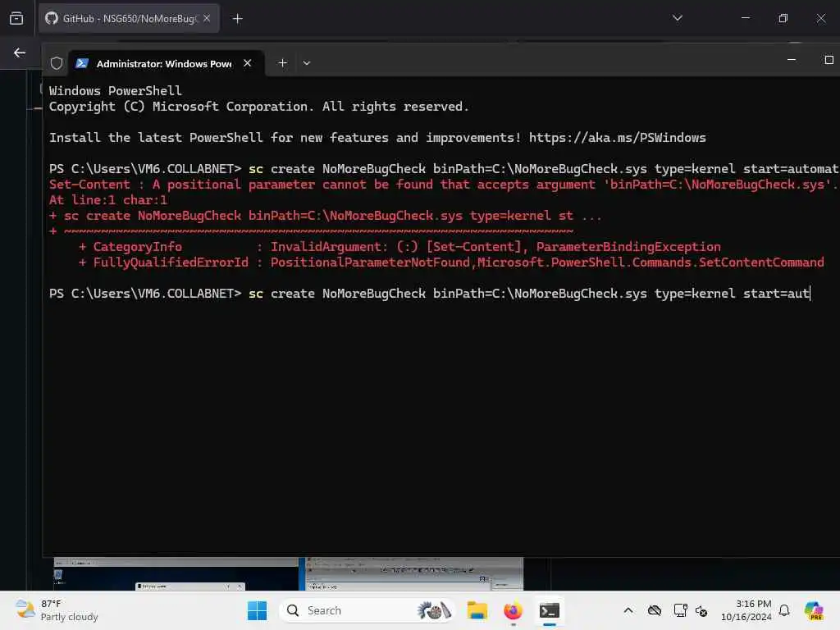840x630 pixels.
Task: Click the shield icon in terminal title bar
Action: [x=57, y=63]
